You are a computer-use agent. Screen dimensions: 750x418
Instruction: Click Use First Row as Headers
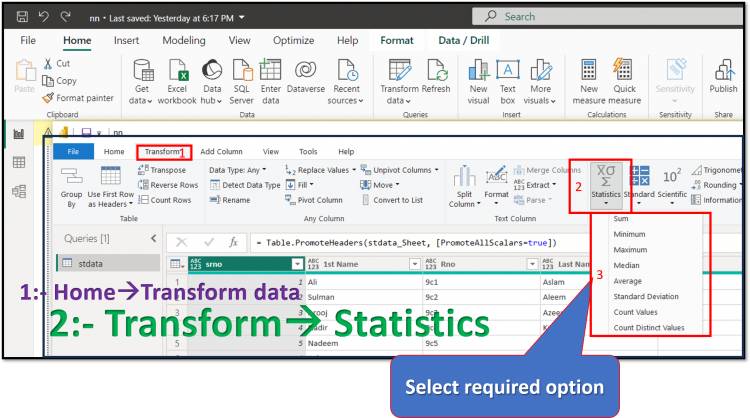coord(110,187)
